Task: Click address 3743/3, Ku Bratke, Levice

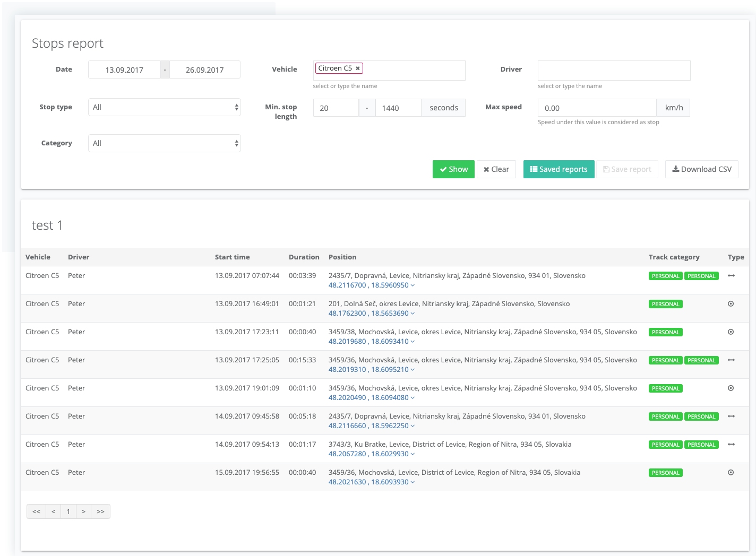Action: coord(450,445)
